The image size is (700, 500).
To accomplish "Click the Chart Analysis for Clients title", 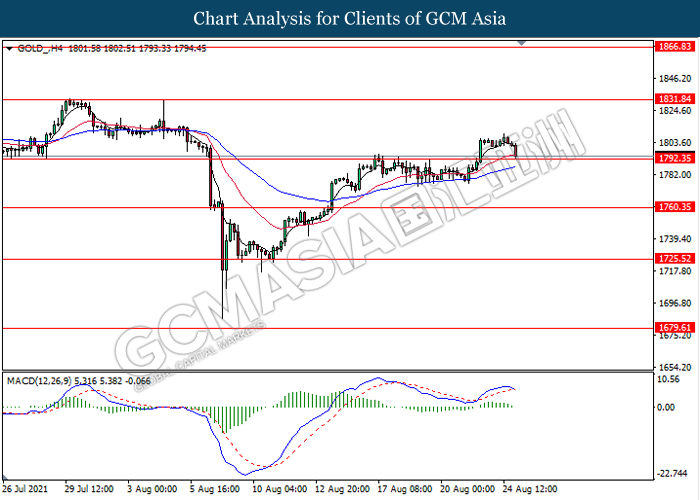I will [349, 19].
